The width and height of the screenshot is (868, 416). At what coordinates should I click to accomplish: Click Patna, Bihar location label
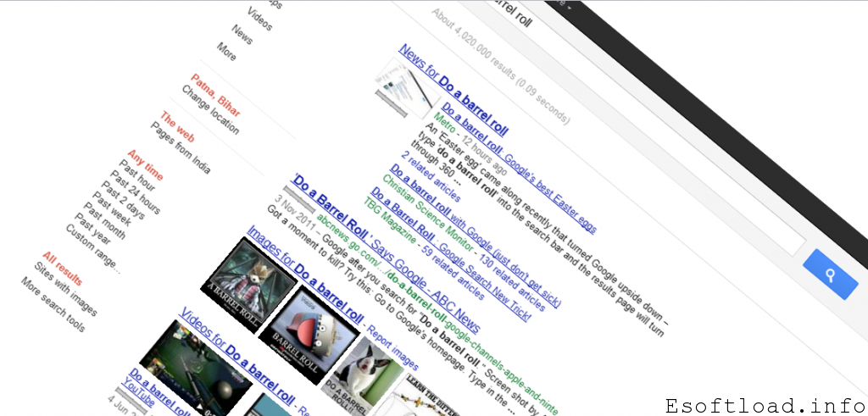216,95
